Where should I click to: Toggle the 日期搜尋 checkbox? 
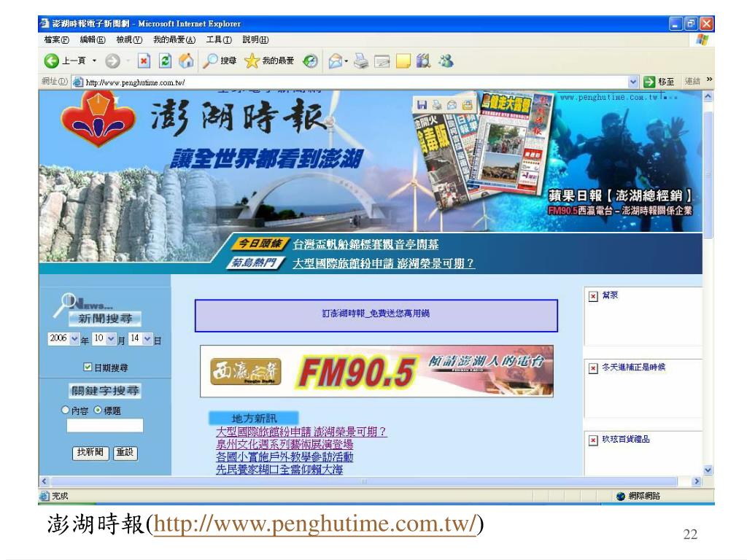88,367
